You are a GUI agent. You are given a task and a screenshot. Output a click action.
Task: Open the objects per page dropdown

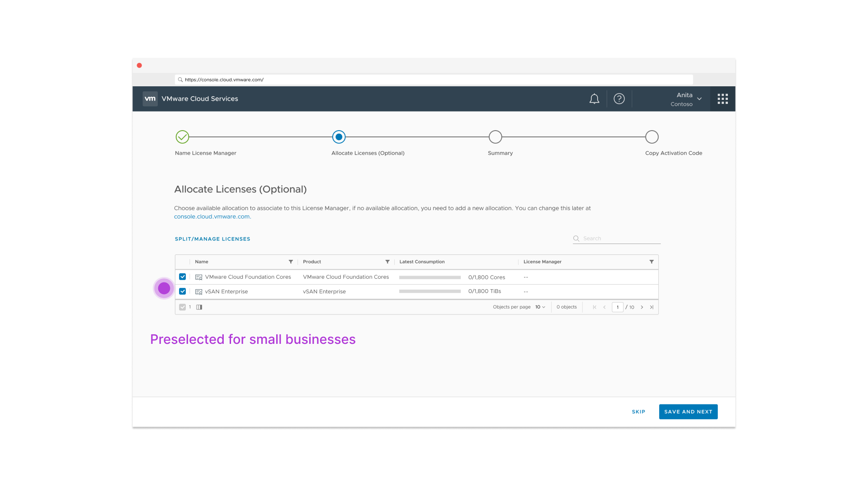[540, 307]
